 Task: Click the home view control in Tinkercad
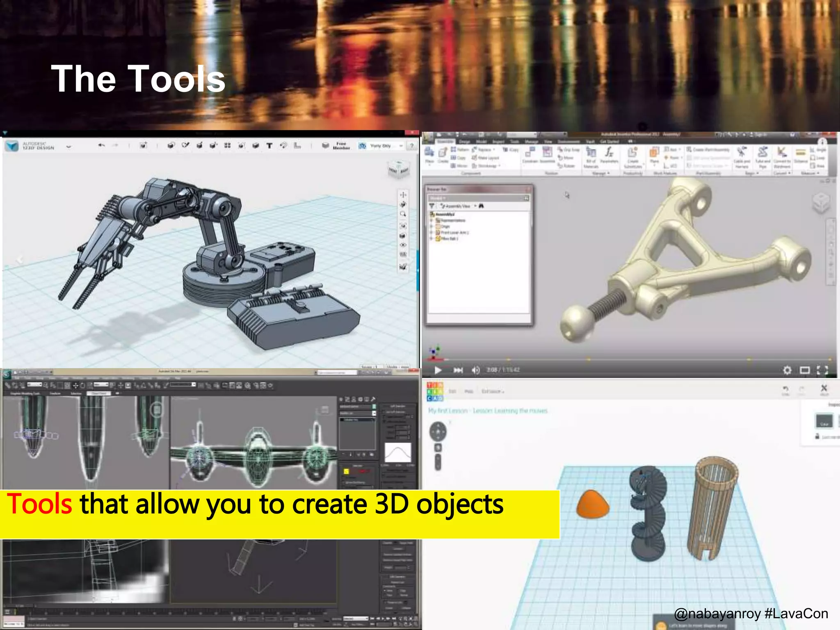point(438,431)
